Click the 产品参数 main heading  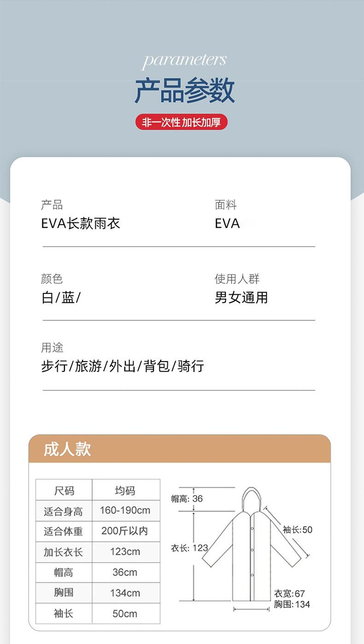click(x=184, y=90)
